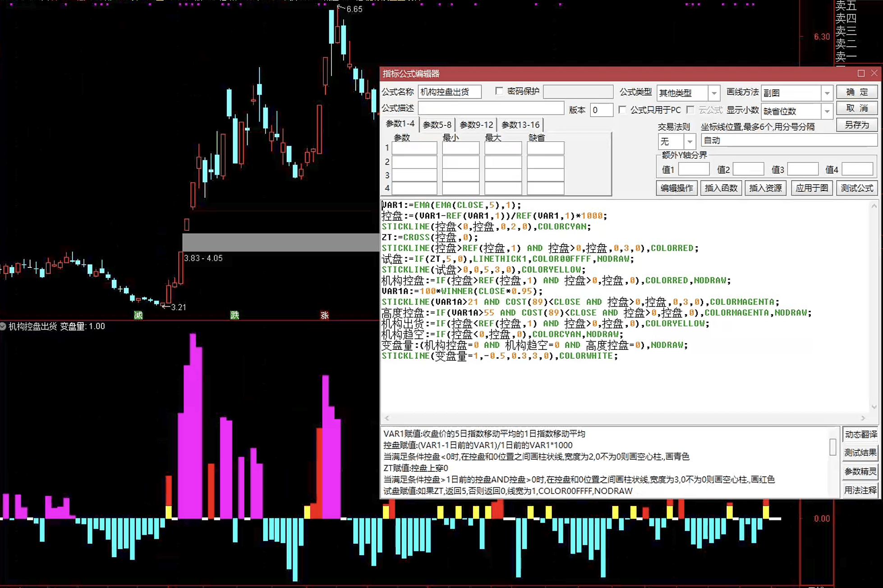Screen dimensions: 883x588
Task: Click 参数精灵 side button
Action: click(860, 472)
